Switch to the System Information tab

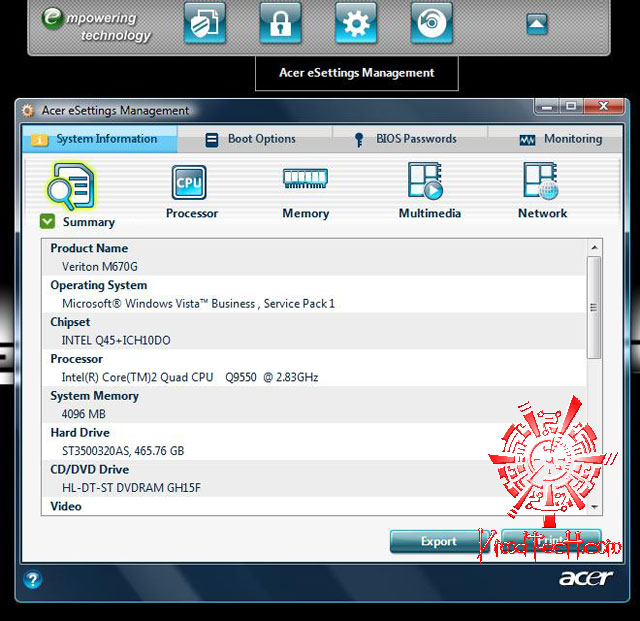pyautogui.click(x=100, y=139)
